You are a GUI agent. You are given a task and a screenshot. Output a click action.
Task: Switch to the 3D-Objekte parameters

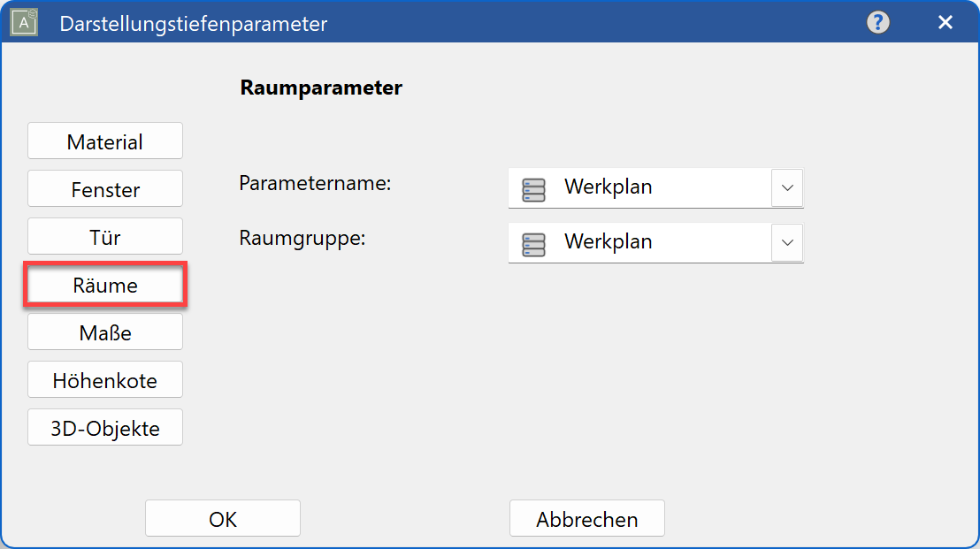click(x=104, y=427)
